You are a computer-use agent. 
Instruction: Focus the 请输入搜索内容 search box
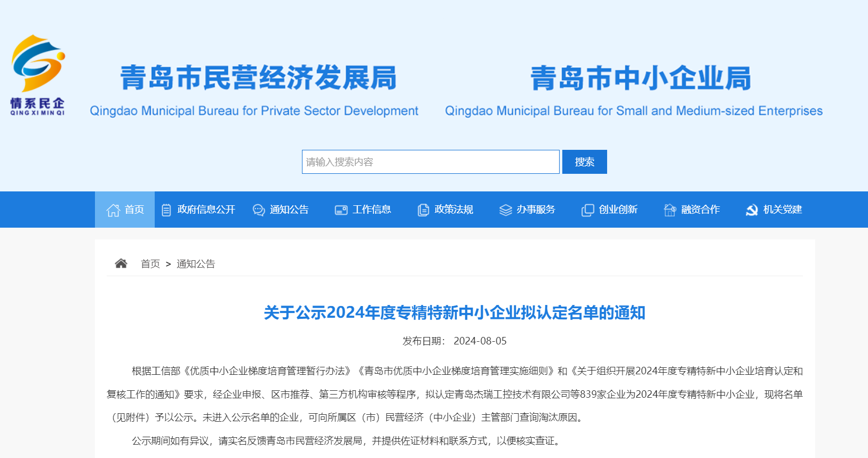[431, 162]
